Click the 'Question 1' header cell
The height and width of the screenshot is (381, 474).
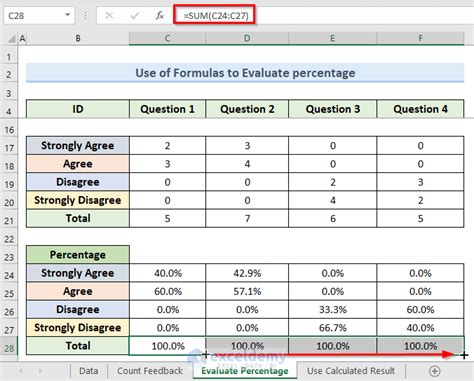click(167, 109)
